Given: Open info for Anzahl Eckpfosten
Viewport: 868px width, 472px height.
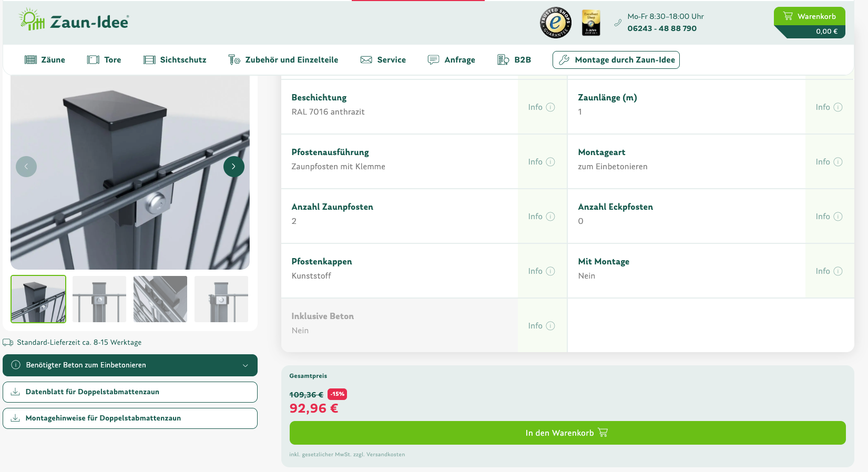Looking at the screenshot, I should point(829,217).
